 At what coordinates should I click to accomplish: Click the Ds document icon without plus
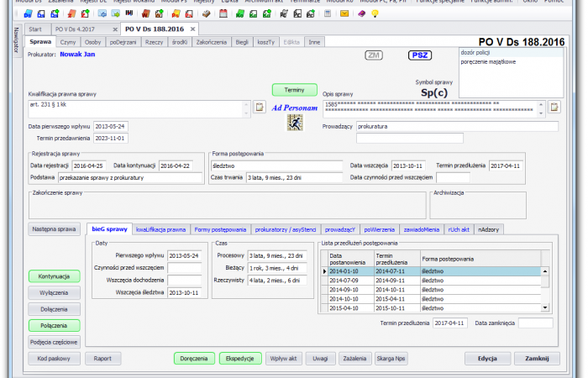click(41, 14)
